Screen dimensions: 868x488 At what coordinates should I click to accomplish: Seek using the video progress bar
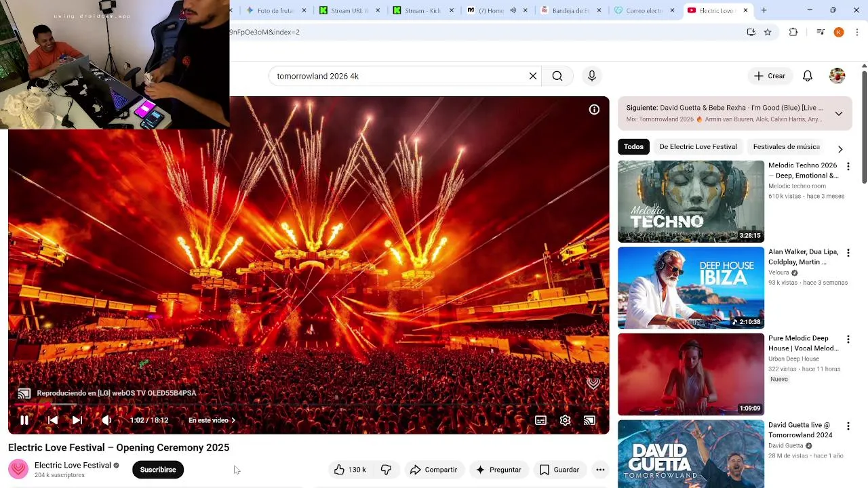309,405
